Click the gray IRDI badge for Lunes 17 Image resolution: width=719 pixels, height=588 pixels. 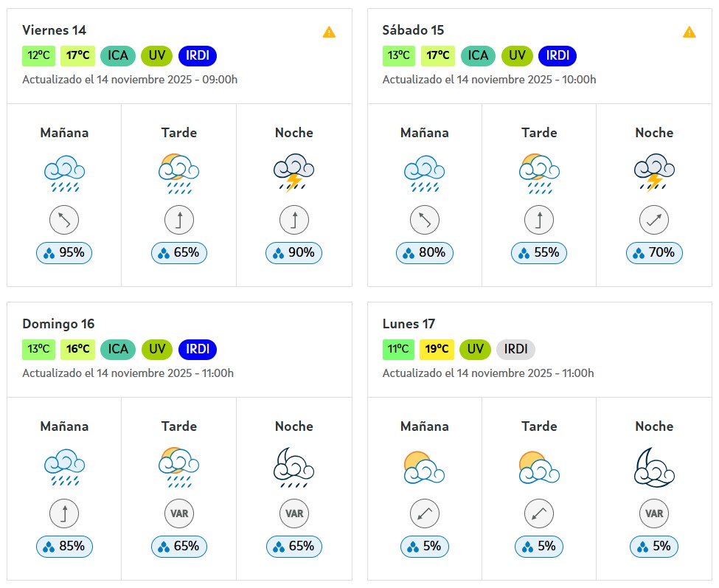(x=515, y=349)
